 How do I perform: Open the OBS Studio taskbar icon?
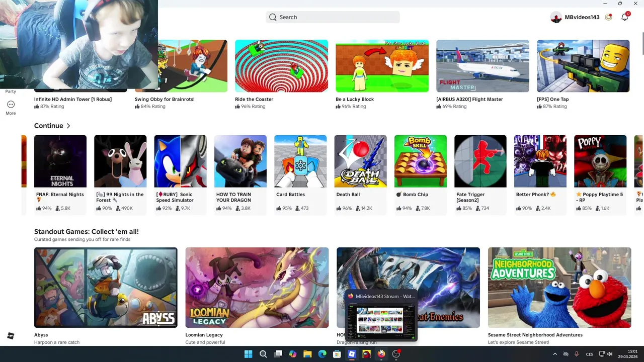click(x=396, y=354)
